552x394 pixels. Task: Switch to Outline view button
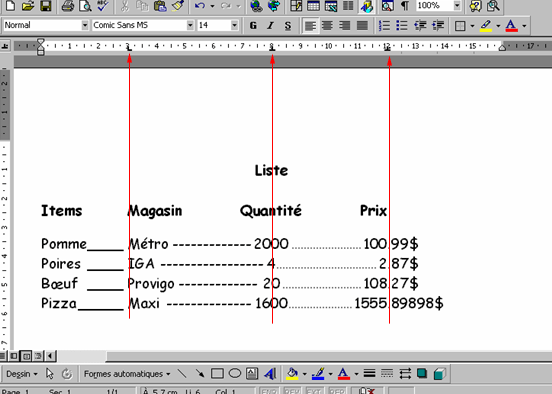coord(38,356)
